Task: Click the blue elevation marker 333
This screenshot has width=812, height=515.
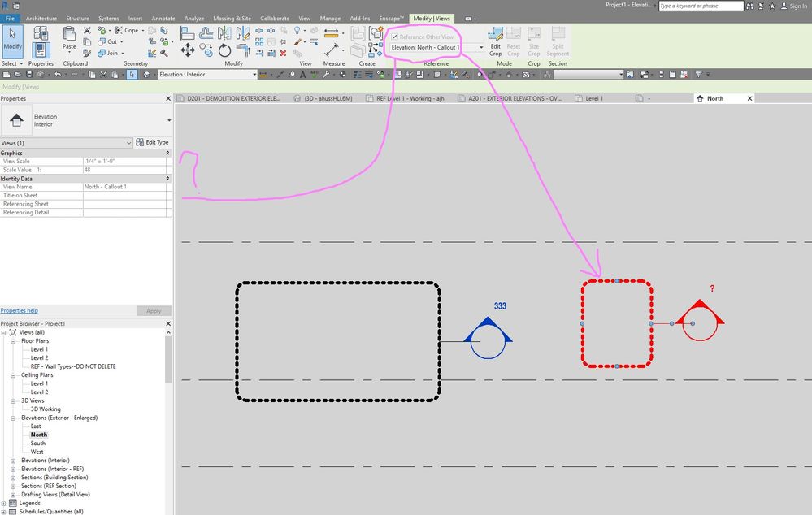Action: point(488,339)
